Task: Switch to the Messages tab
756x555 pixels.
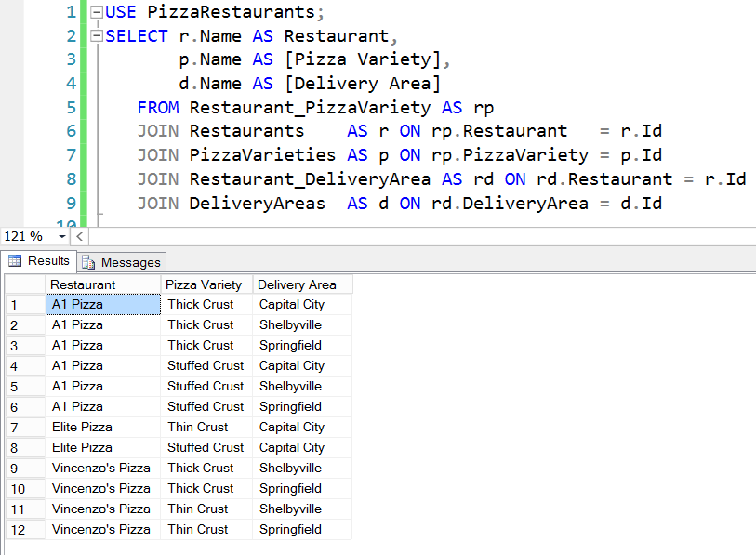Action: (x=122, y=262)
